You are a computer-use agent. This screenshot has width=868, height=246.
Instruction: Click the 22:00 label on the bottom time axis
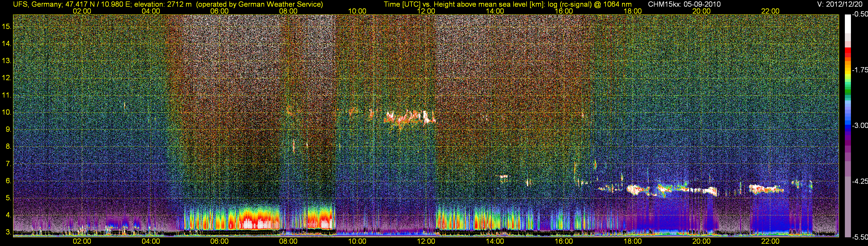click(770, 241)
